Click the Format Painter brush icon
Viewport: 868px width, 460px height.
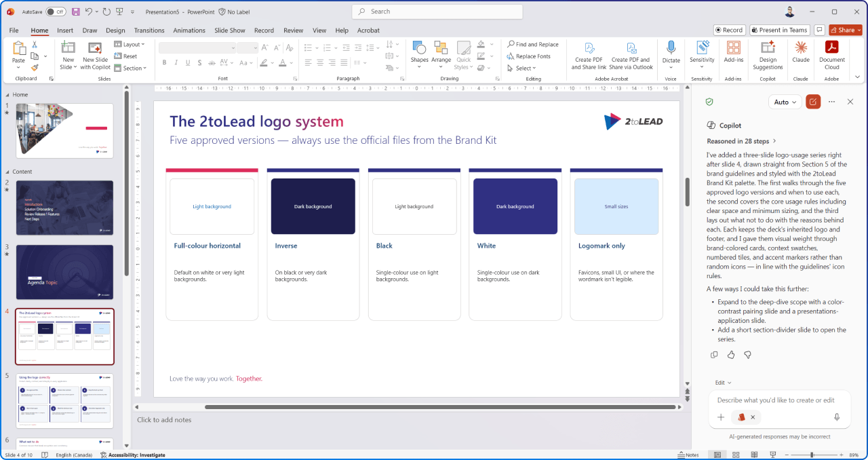(x=35, y=67)
